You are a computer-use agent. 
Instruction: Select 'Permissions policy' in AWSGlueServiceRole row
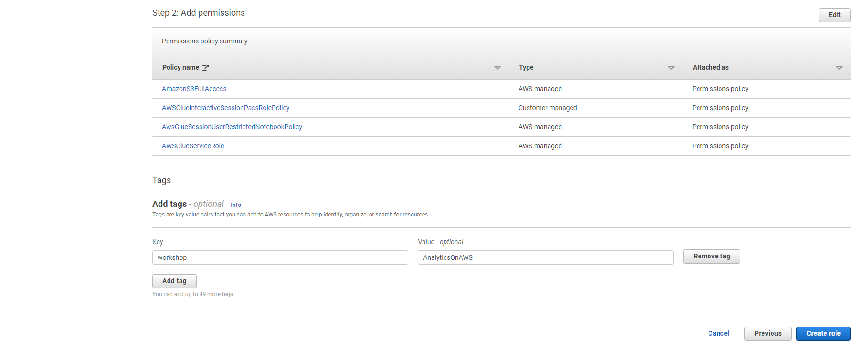720,146
